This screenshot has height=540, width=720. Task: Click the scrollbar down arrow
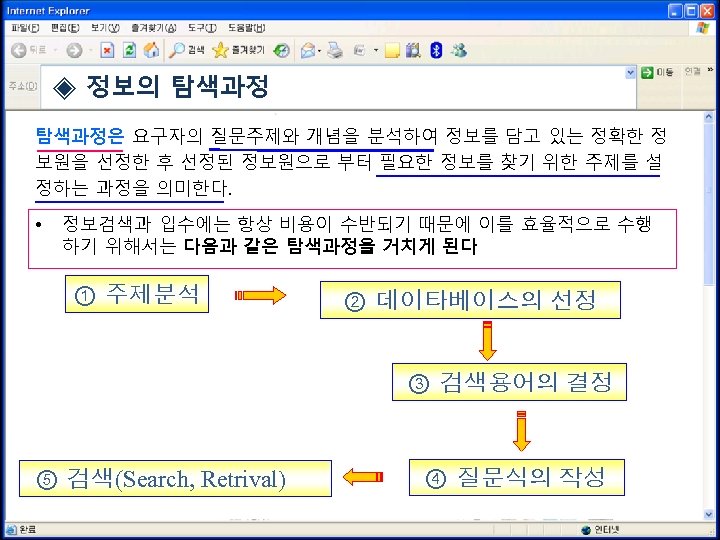pos(709,515)
